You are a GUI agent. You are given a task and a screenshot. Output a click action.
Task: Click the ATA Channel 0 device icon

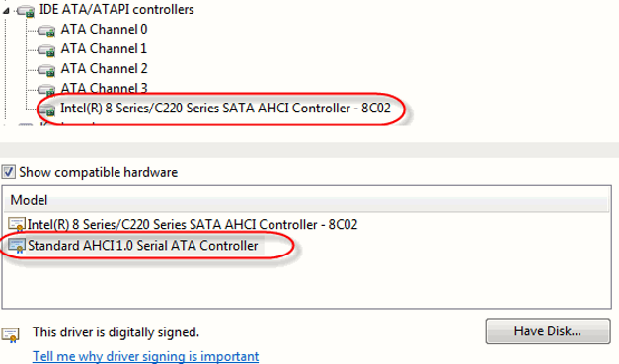pyautogui.click(x=46, y=31)
